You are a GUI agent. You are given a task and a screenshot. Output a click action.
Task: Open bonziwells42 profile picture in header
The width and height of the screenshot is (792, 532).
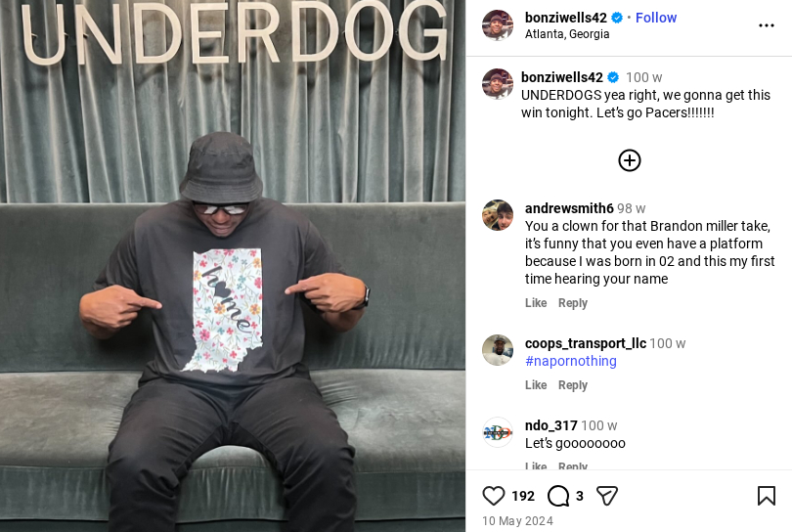[x=498, y=25]
